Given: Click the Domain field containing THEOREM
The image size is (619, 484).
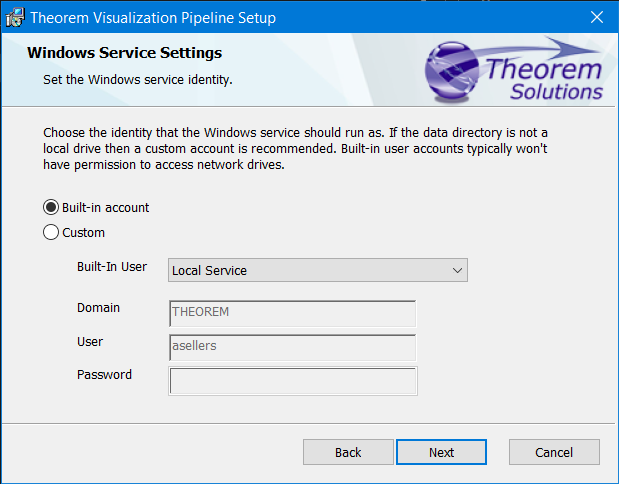Looking at the screenshot, I should click(292, 313).
